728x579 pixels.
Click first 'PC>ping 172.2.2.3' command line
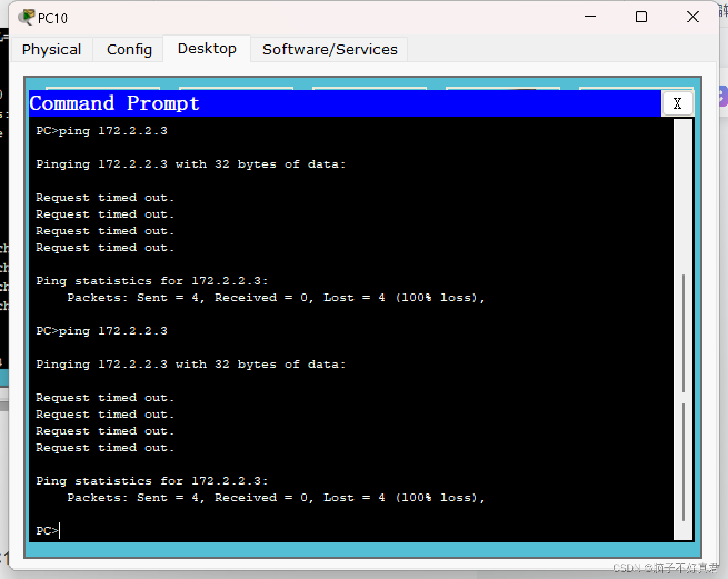(x=102, y=131)
